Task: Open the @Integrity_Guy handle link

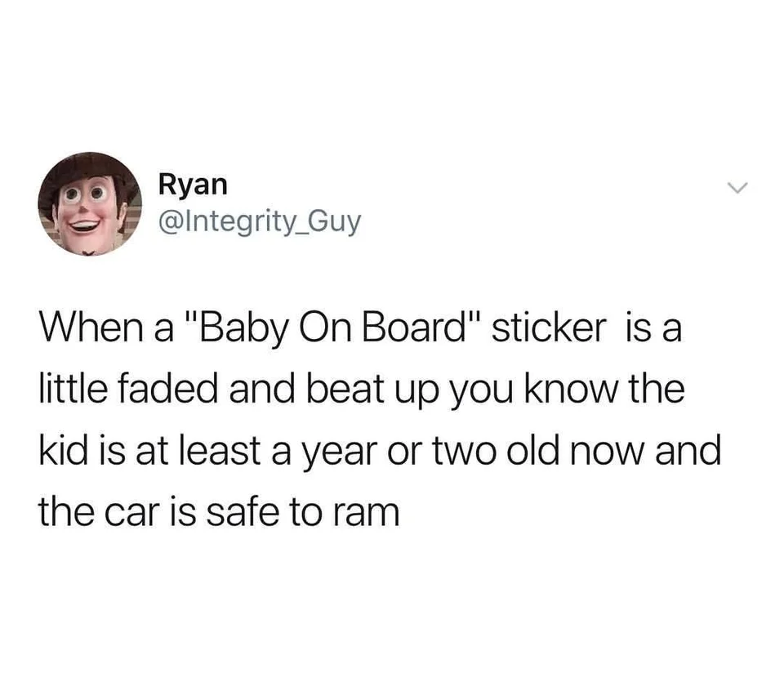Action: point(260,221)
